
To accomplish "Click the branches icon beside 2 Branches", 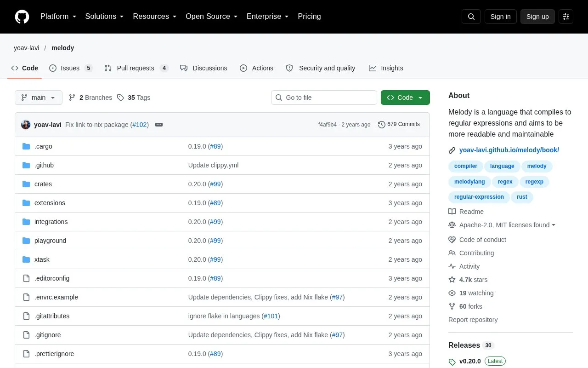I will click(72, 98).
